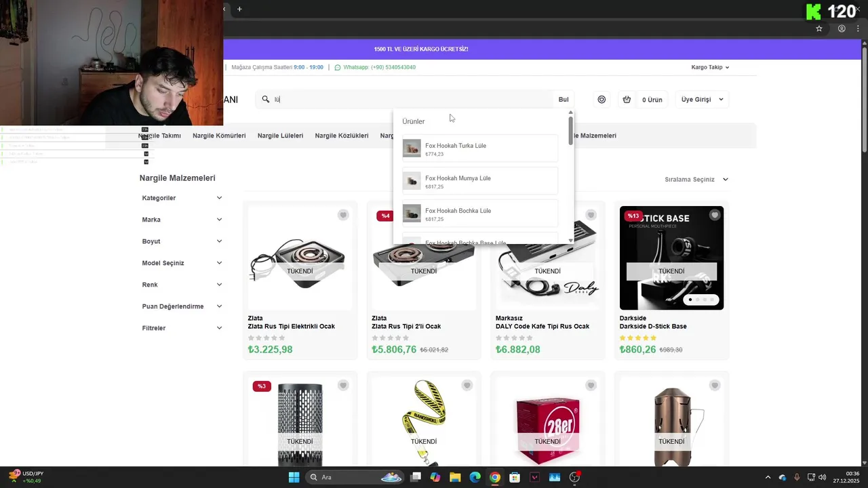Open a new browser tab with the plus icon

(239, 9)
